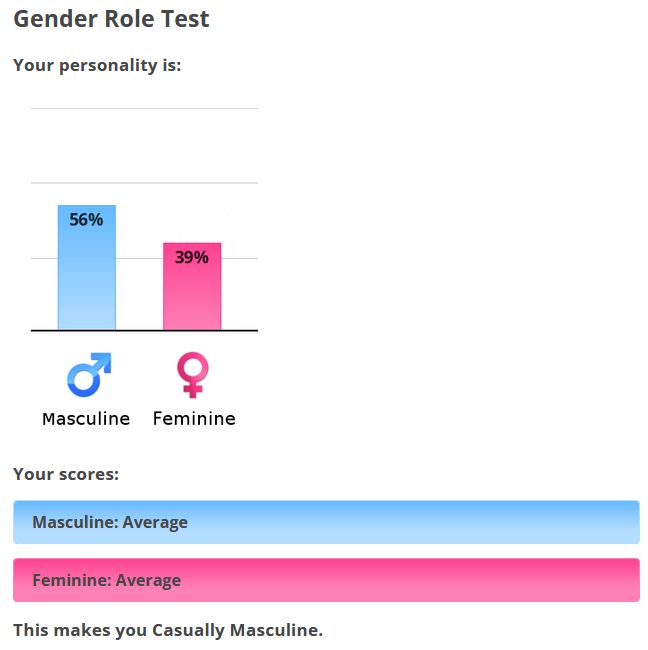The image size is (648, 650).
Task: Click the 'Casually Masculine' result text
Action: (237, 630)
